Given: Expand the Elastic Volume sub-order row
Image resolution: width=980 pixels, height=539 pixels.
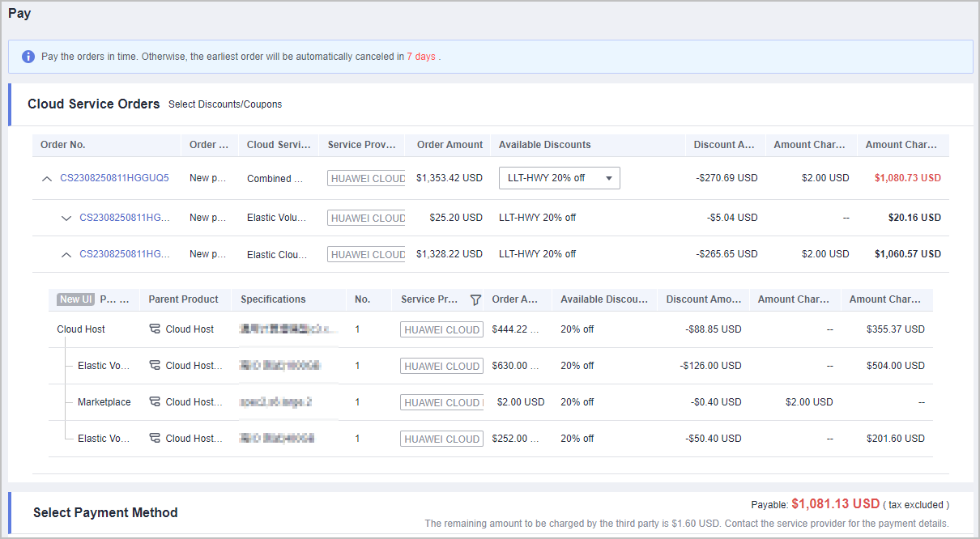Looking at the screenshot, I should 66,218.
